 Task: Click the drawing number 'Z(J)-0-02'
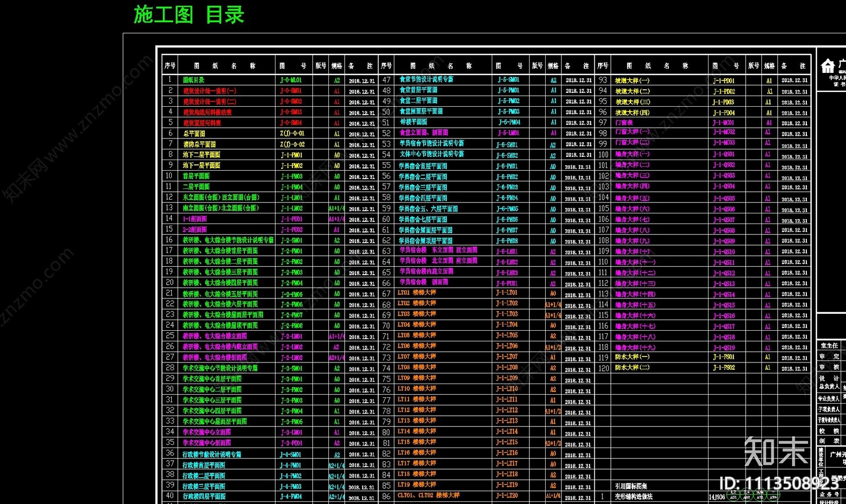point(292,144)
